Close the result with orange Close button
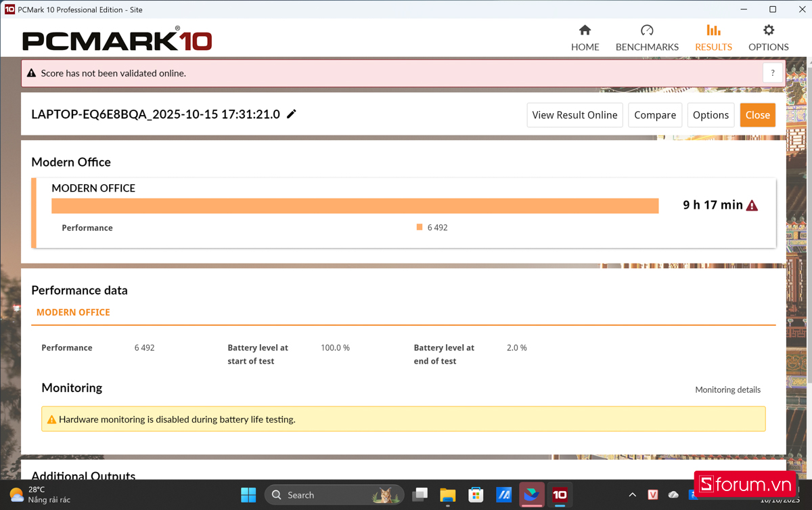The width and height of the screenshot is (812, 510). pyautogui.click(x=757, y=115)
